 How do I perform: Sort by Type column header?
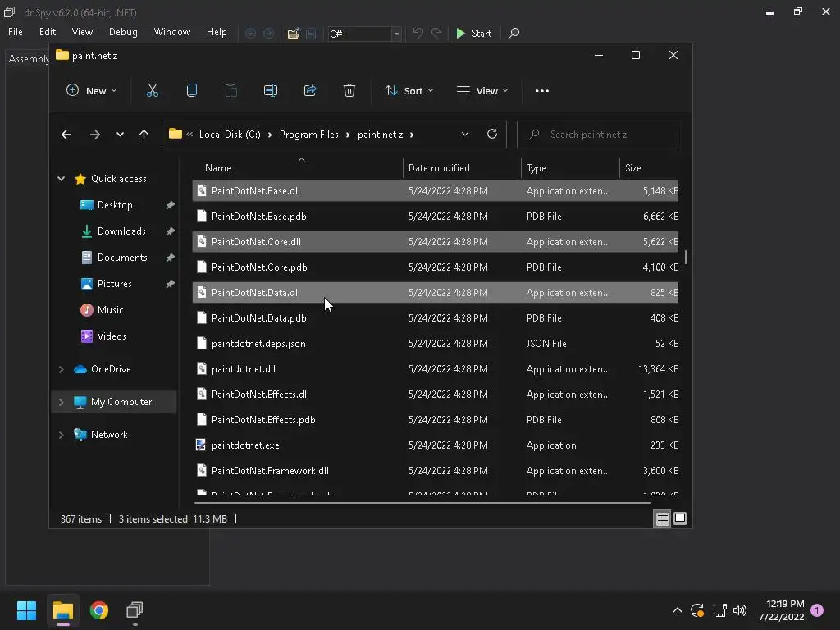coord(570,167)
